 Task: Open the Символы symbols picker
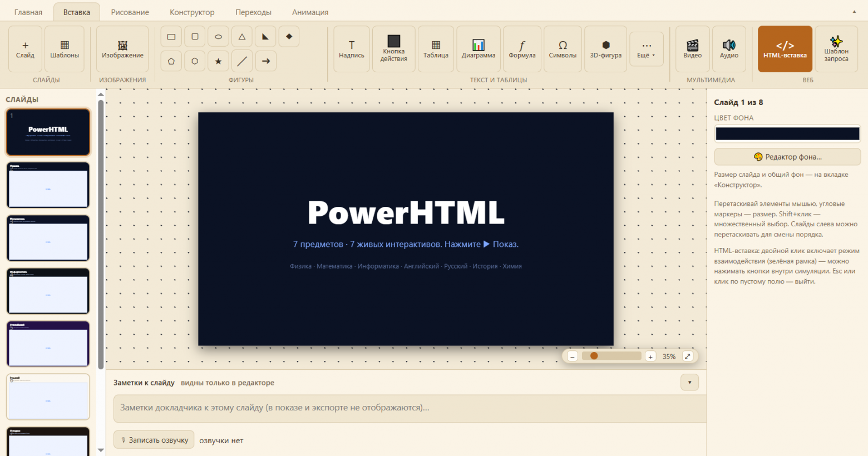[x=563, y=49]
